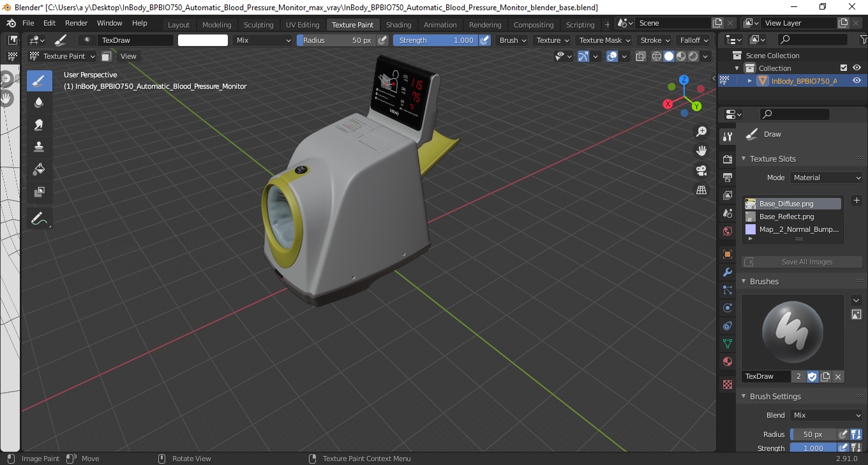The width and height of the screenshot is (868, 465).
Task: Click the white brush color swatch
Action: [203, 40]
